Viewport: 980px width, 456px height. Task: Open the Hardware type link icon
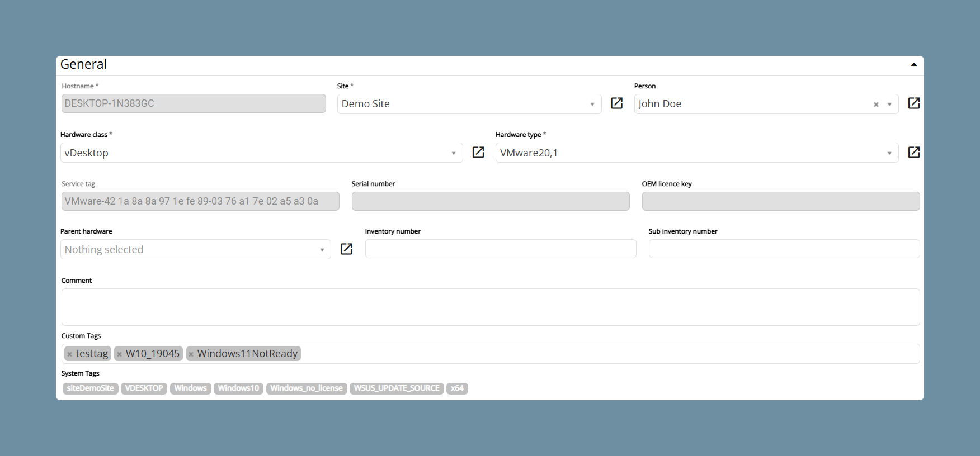tap(913, 153)
